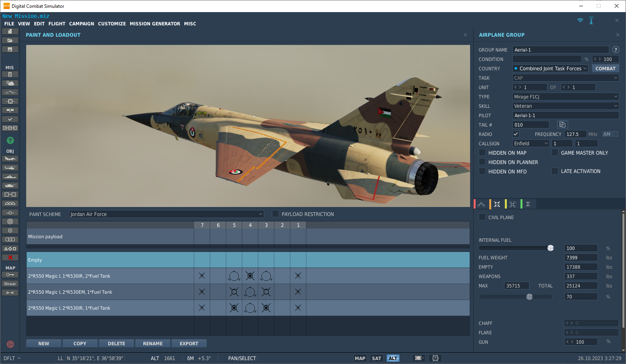Viewport: 626px width, 364px height.
Task: Open the TASK dropdown showing CAP
Action: pyautogui.click(x=566, y=78)
